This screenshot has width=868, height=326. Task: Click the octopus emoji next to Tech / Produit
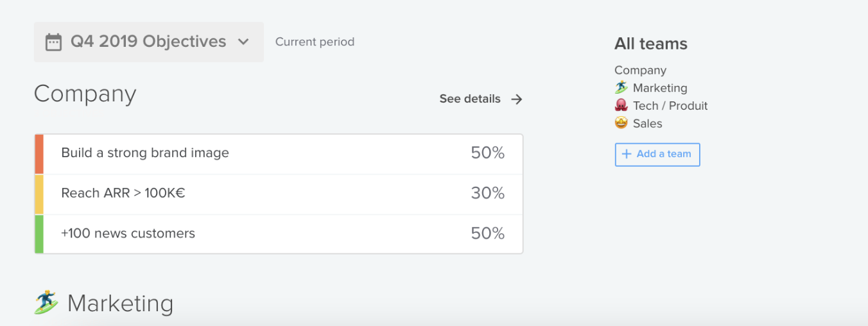click(621, 105)
